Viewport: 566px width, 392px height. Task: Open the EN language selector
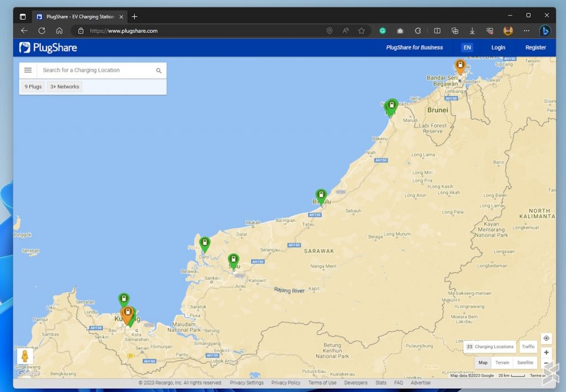coord(467,47)
